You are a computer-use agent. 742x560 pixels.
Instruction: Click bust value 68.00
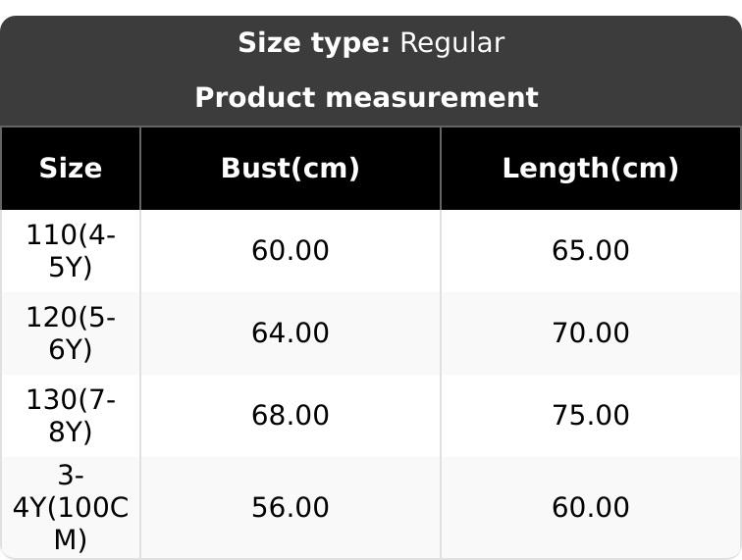291,416
